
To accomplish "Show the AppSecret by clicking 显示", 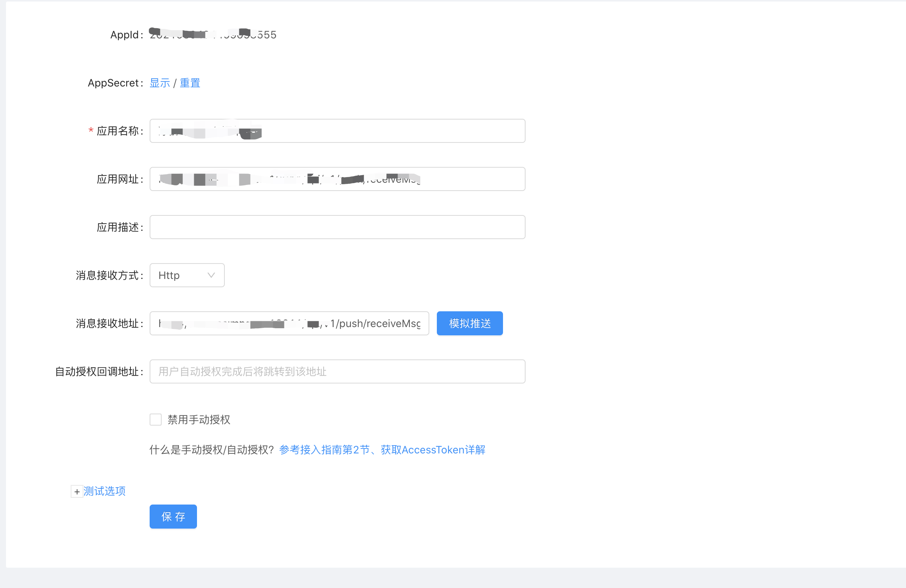I will click(159, 83).
